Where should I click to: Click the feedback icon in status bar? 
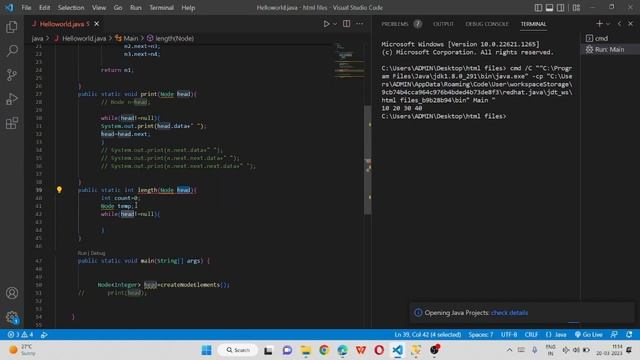coord(614,335)
